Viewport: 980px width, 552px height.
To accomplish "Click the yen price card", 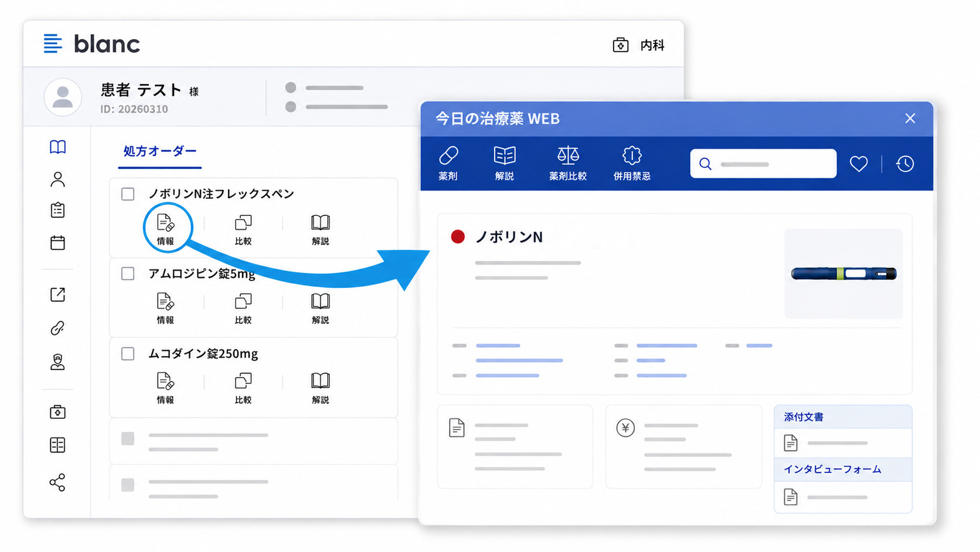I will (683, 446).
